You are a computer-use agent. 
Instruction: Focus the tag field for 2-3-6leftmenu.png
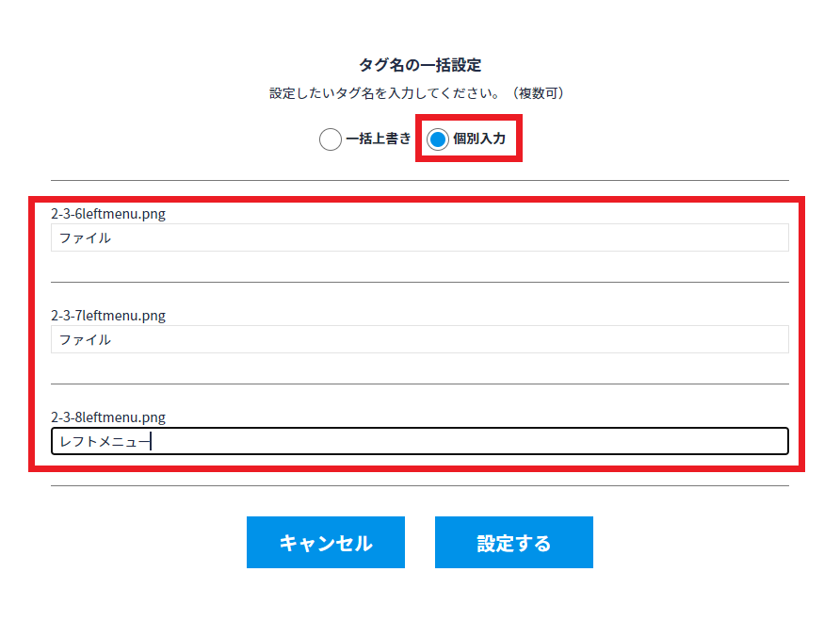click(x=420, y=238)
